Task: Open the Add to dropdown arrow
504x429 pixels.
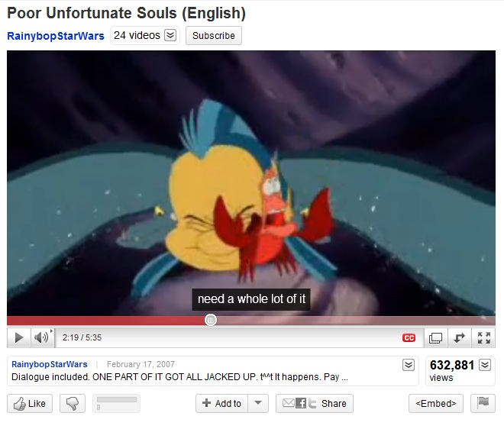Action: coord(258,403)
